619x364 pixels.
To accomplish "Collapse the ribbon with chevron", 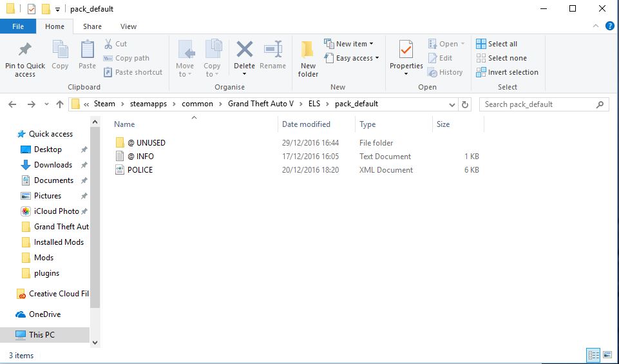I will click(x=595, y=26).
